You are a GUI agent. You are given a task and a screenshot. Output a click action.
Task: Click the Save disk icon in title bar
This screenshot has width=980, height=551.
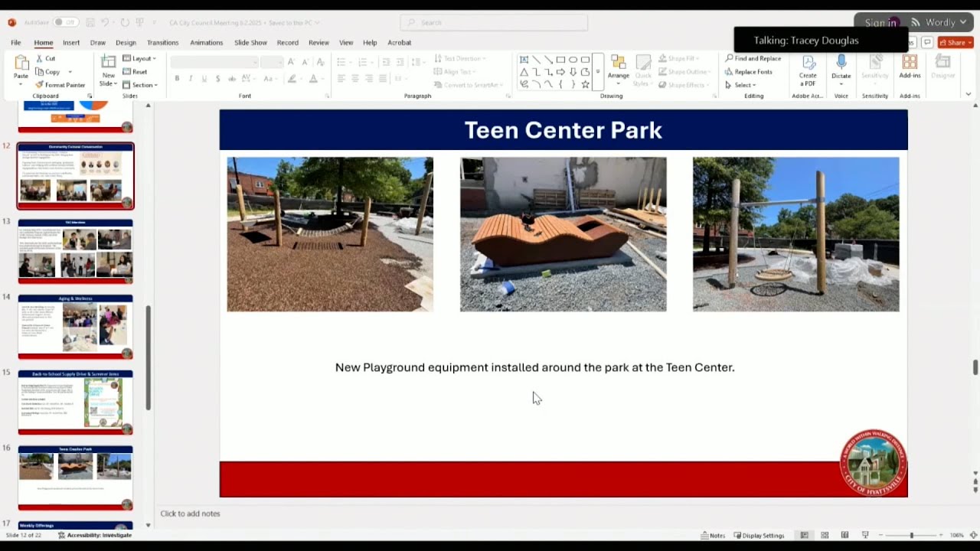(90, 22)
